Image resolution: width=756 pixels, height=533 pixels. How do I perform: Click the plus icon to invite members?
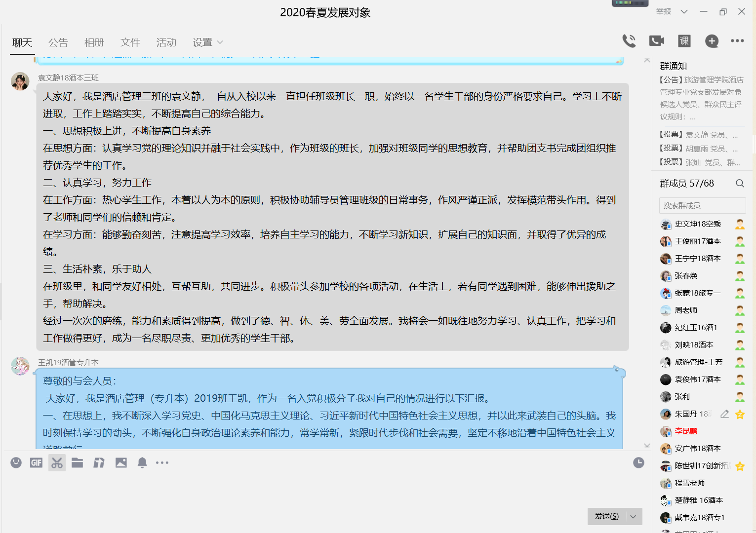click(712, 41)
